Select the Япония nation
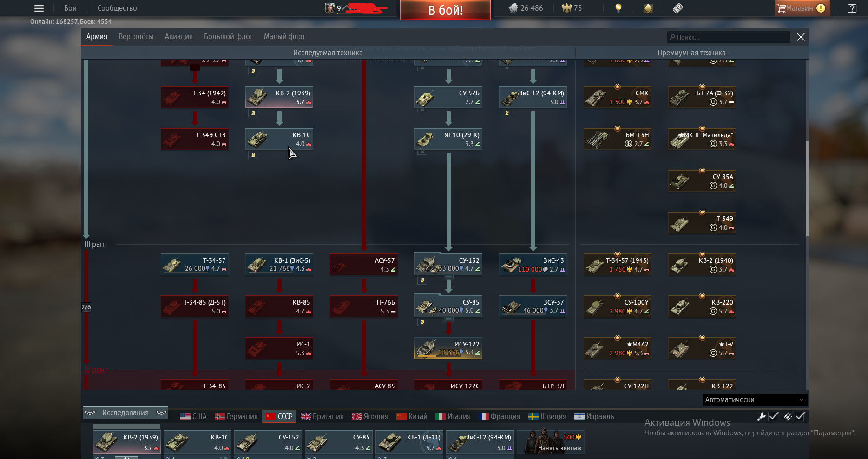The width and height of the screenshot is (868, 459). 370,417
